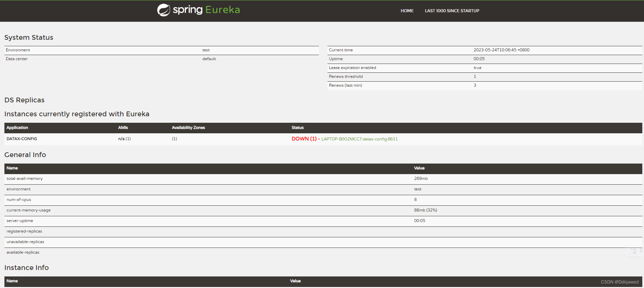Click the Current time value 2023-05-24T10:06:45 +0800
This screenshot has height=288, width=644.
pos(501,50)
